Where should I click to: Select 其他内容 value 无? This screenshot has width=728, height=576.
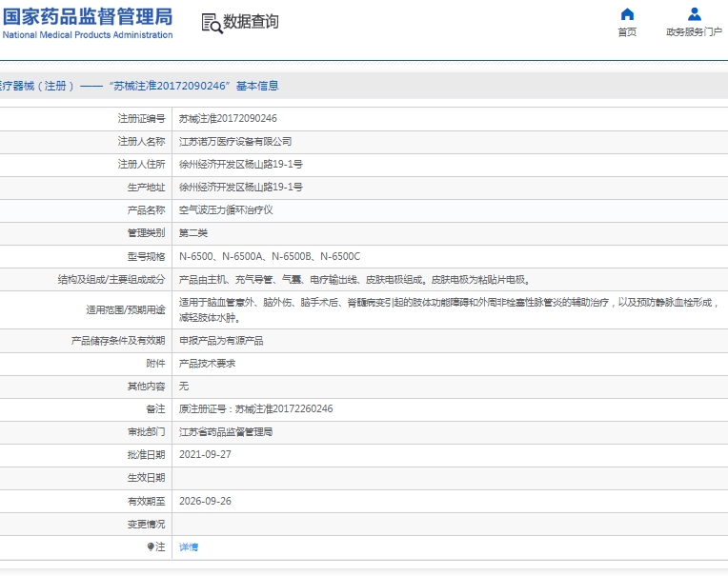click(184, 387)
